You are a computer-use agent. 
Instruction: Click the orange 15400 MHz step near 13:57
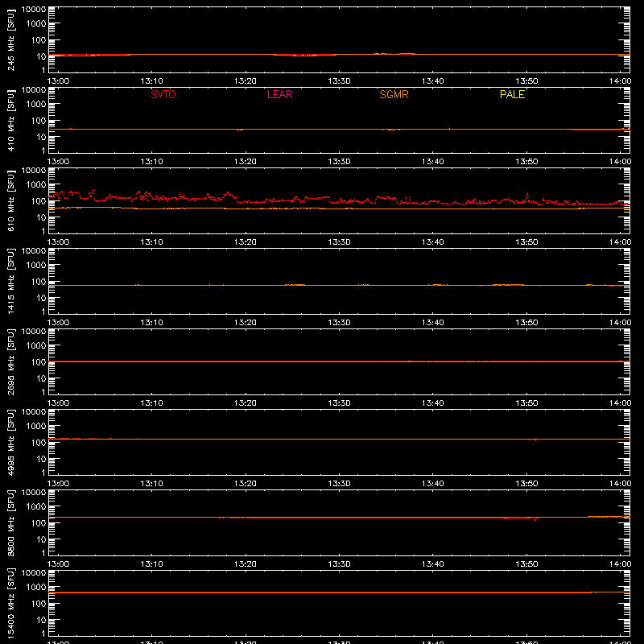tap(592, 592)
